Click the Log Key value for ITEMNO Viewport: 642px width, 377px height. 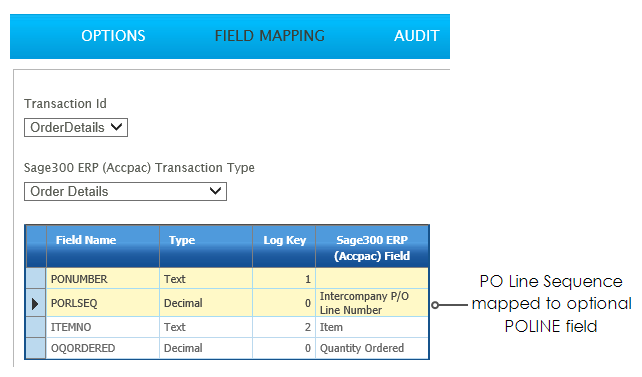pyautogui.click(x=284, y=327)
